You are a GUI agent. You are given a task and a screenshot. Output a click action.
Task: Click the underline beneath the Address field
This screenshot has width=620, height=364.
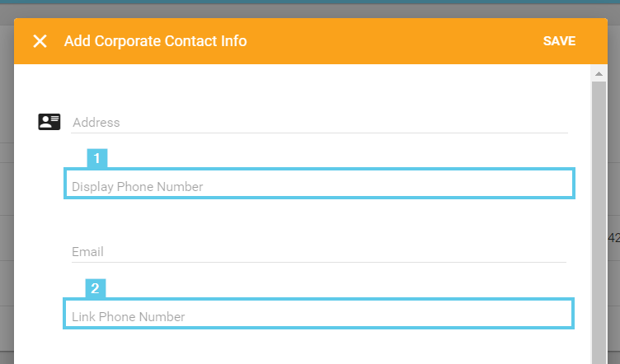click(319, 133)
